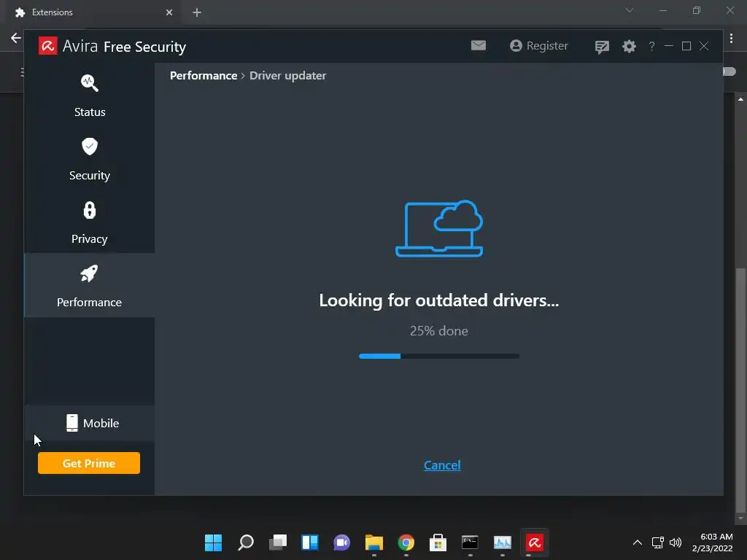Open File Explorer from taskbar

tap(374, 542)
